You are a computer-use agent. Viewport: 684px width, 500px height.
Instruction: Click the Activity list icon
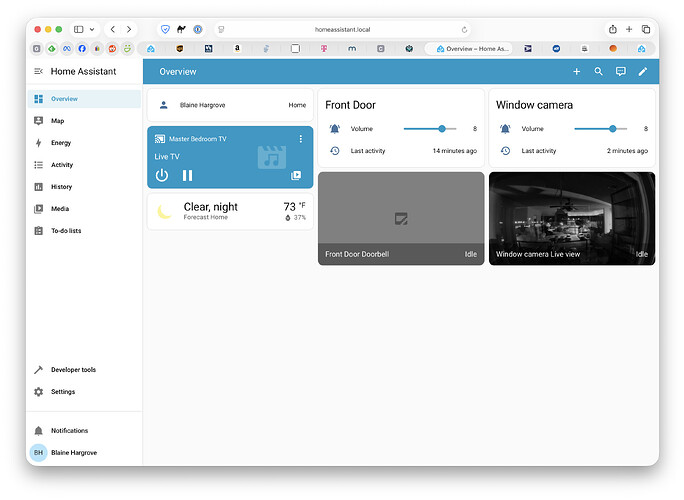coord(38,164)
